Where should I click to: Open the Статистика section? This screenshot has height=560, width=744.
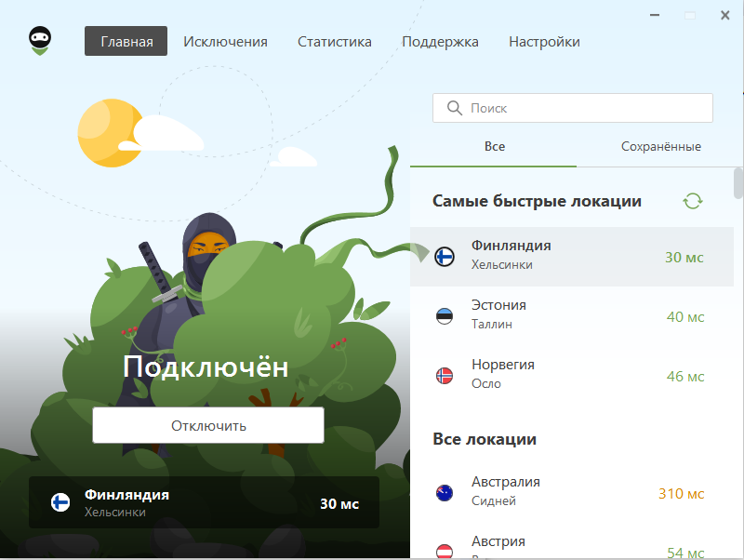(334, 41)
